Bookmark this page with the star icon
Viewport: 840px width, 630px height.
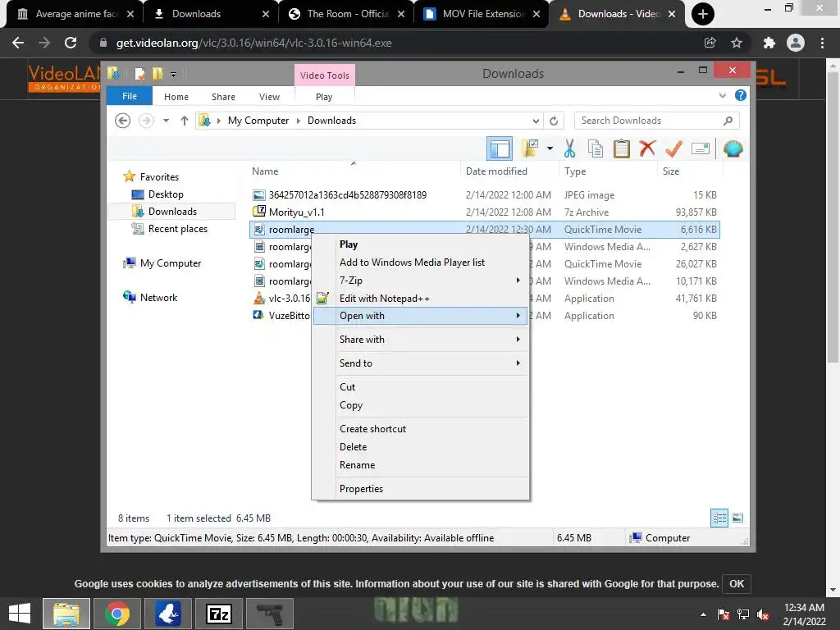[737, 43]
